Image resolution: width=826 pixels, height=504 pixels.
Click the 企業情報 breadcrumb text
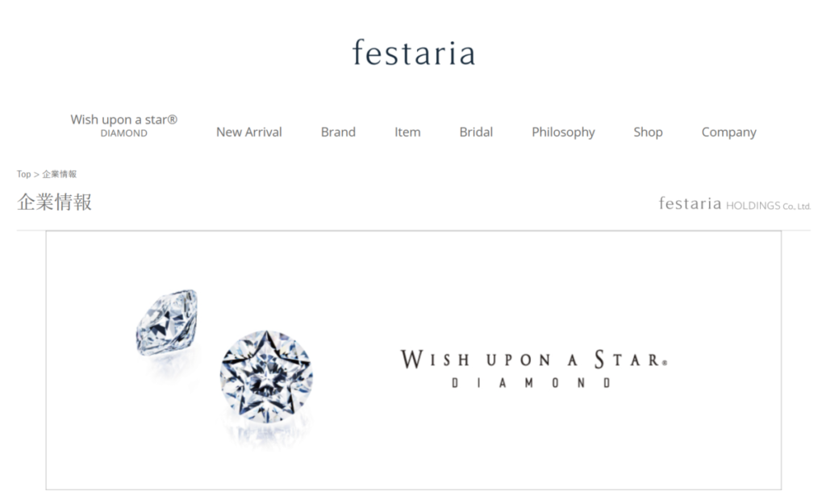coord(60,174)
